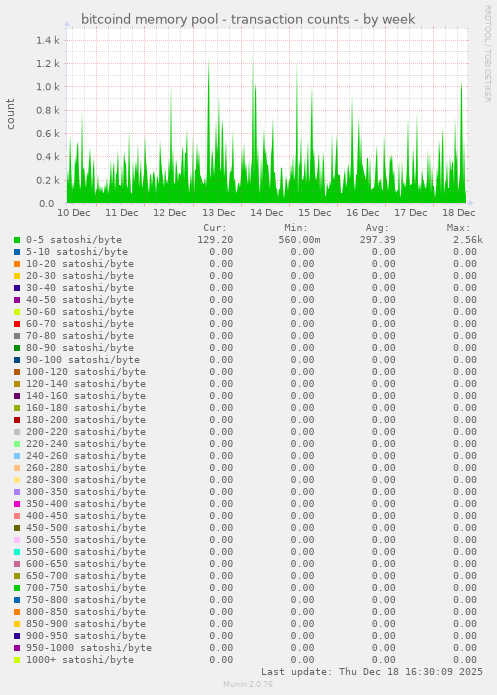
Task: Click the '0-5 satoshi/byte' legend label
Action: (x=74, y=240)
